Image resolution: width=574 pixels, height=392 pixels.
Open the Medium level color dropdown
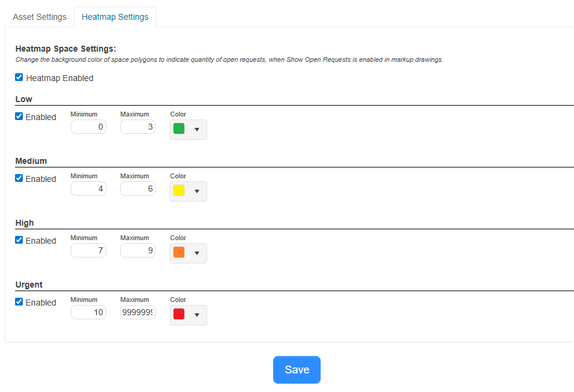(198, 191)
